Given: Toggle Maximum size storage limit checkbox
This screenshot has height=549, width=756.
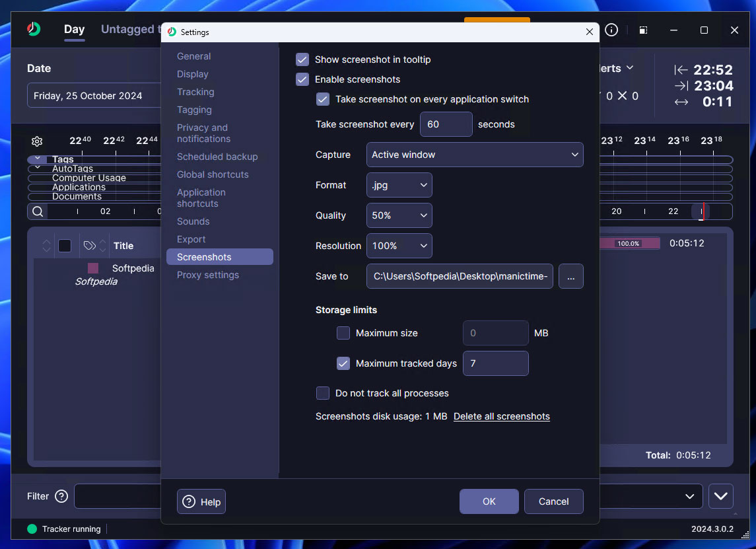Looking at the screenshot, I should [343, 333].
